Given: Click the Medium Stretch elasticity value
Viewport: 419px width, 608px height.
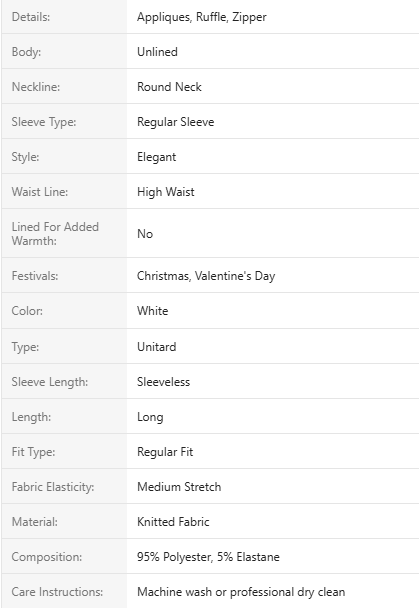Looking at the screenshot, I should click(179, 487).
